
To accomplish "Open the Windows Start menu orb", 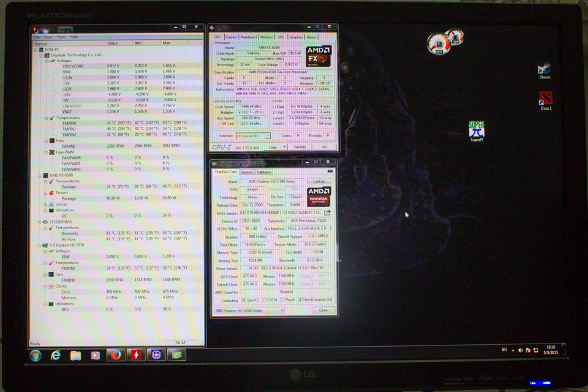I will 36,355.
